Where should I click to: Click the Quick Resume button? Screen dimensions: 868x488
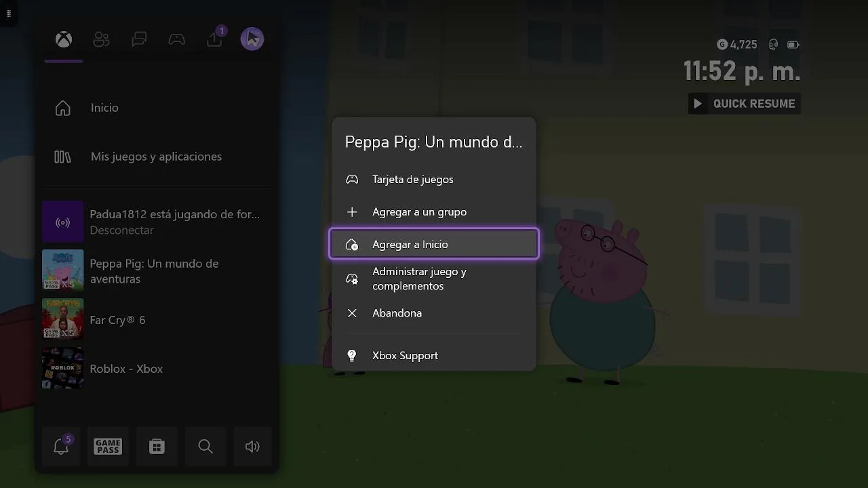tap(745, 104)
